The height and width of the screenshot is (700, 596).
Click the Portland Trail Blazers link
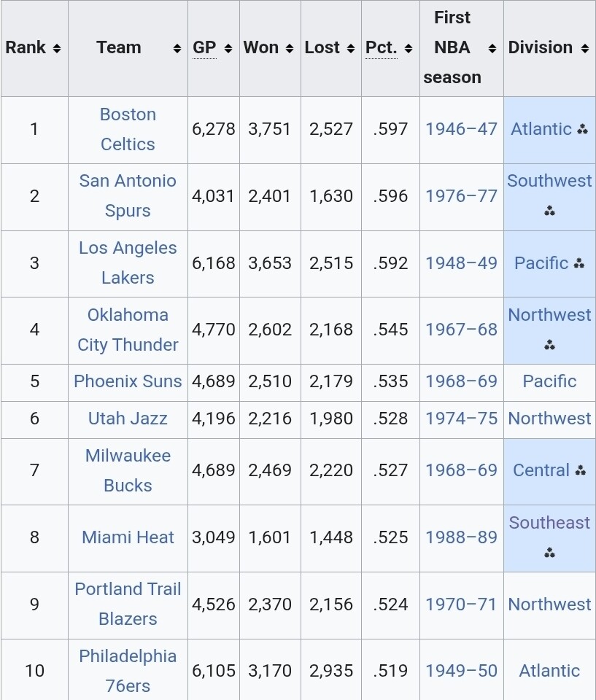coord(128,604)
